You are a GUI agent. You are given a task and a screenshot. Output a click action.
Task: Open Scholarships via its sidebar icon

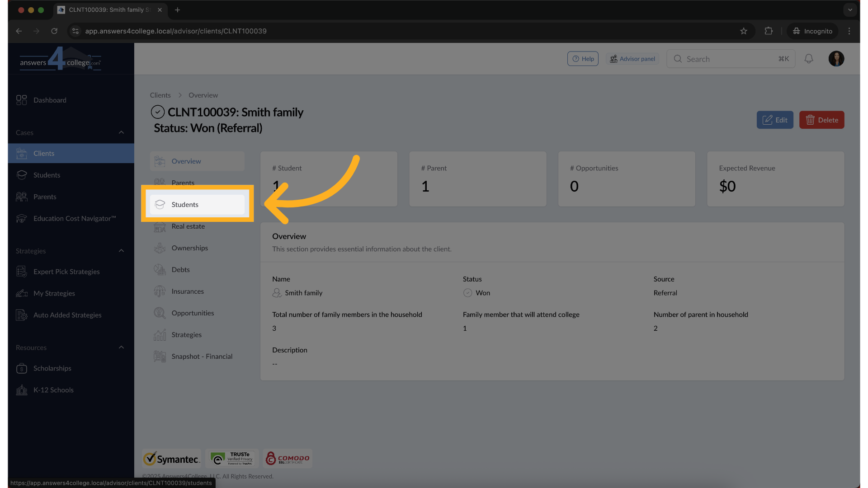[x=21, y=369]
